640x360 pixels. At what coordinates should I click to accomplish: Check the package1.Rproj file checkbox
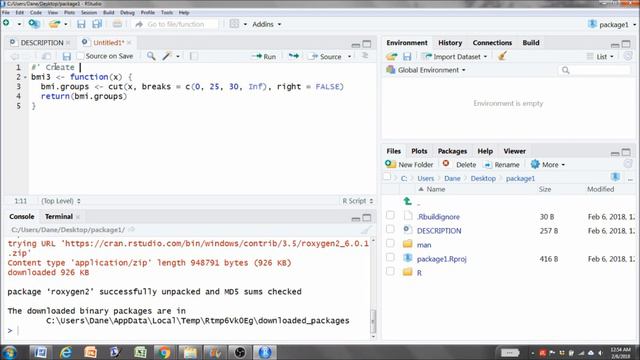[x=390, y=257]
